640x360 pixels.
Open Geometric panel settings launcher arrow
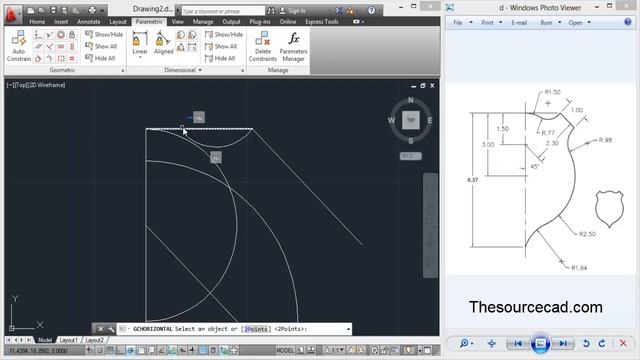[x=122, y=71]
